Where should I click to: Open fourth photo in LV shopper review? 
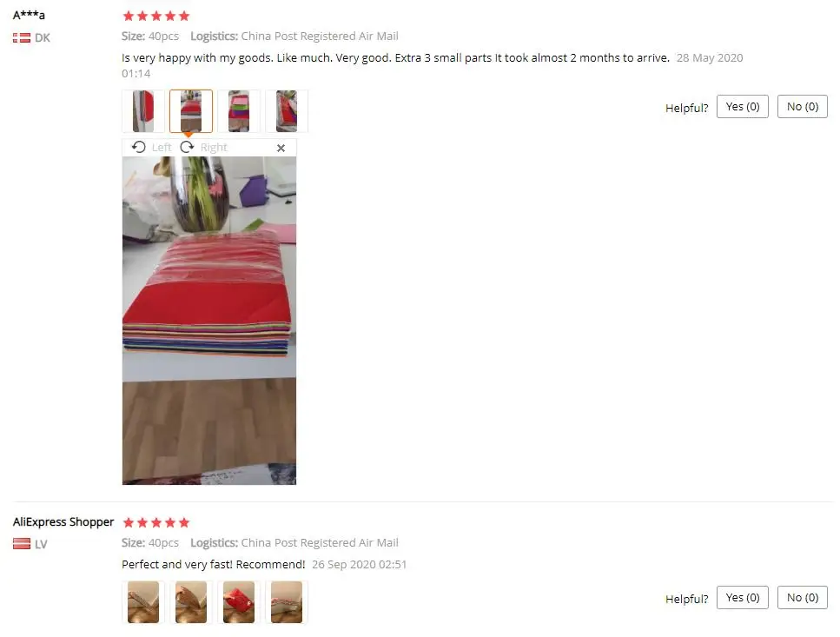[287, 602]
